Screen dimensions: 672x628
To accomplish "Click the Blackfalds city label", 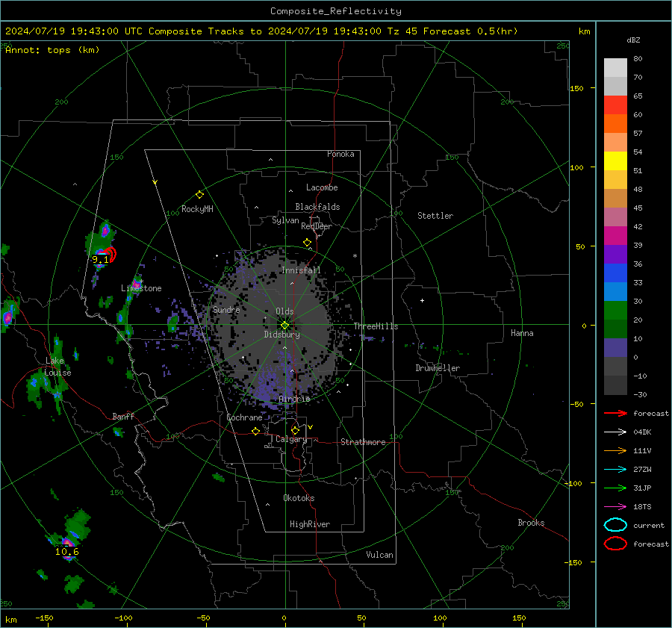I will [x=317, y=207].
